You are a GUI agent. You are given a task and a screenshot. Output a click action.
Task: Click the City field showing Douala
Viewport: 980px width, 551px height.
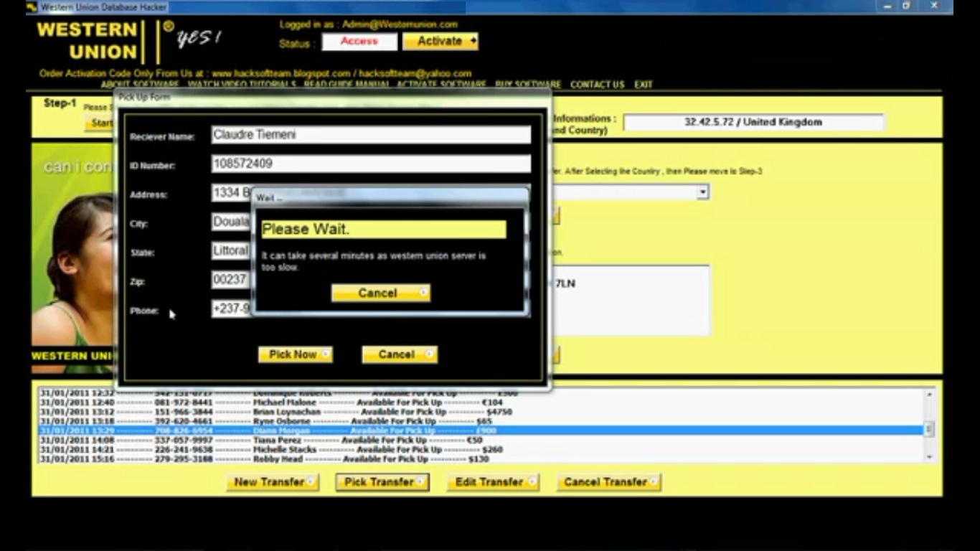231,222
